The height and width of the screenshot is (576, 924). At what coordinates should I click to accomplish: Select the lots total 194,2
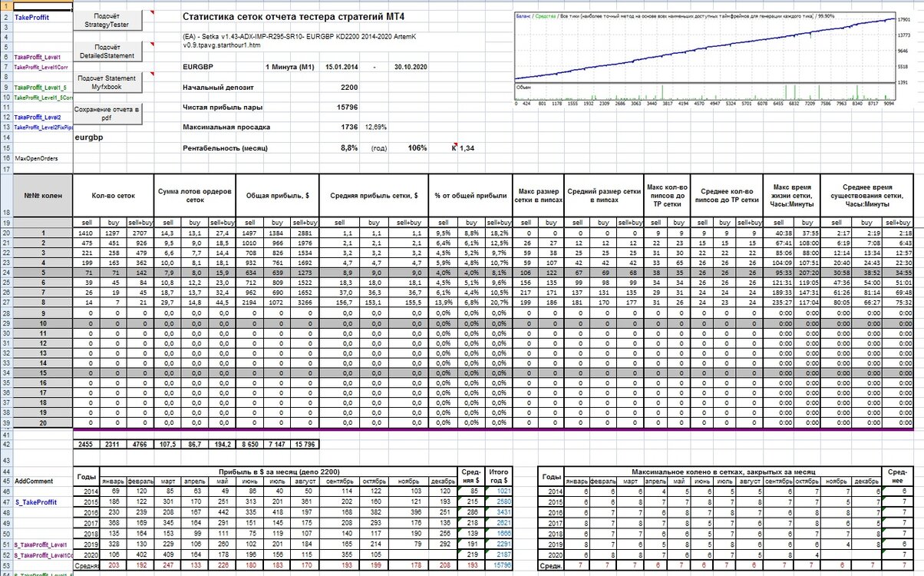pyautogui.click(x=221, y=444)
